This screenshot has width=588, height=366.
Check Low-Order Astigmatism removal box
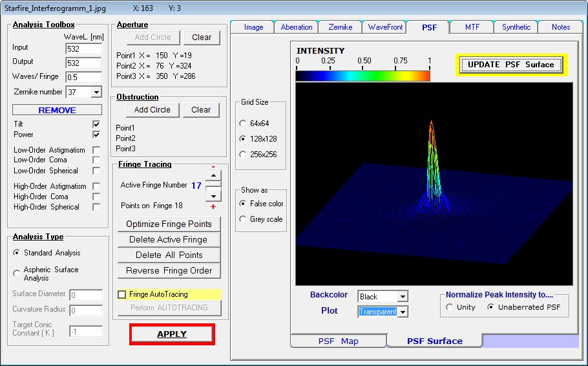tap(96, 150)
